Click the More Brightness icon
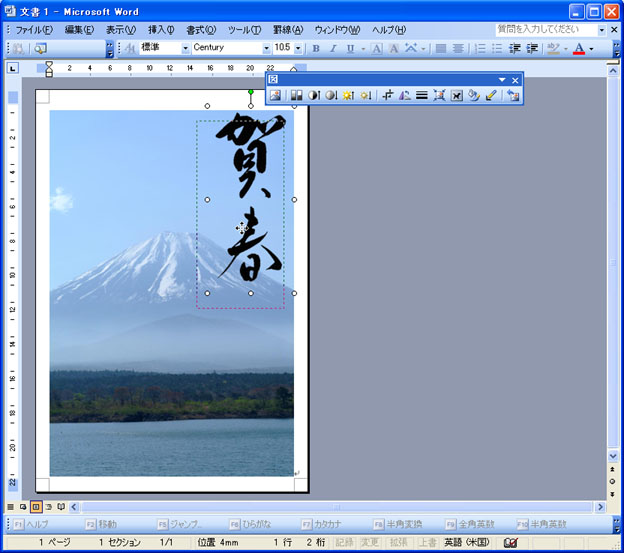624x553 pixels. click(349, 96)
